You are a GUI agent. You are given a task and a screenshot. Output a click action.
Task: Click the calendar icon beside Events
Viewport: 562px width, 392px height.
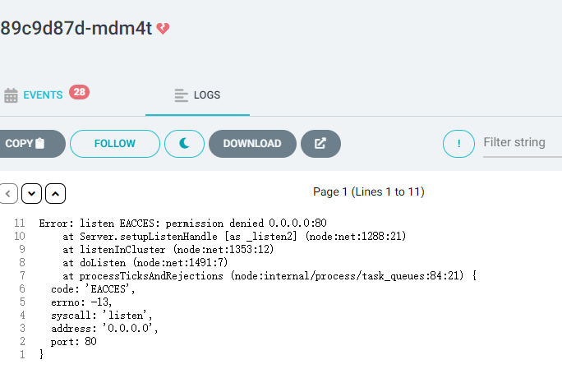pyautogui.click(x=11, y=95)
